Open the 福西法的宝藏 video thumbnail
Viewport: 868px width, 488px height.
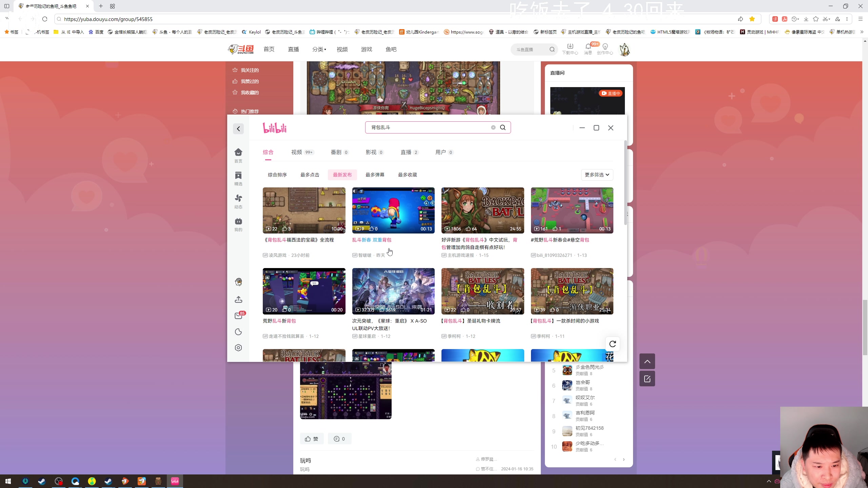click(x=304, y=210)
